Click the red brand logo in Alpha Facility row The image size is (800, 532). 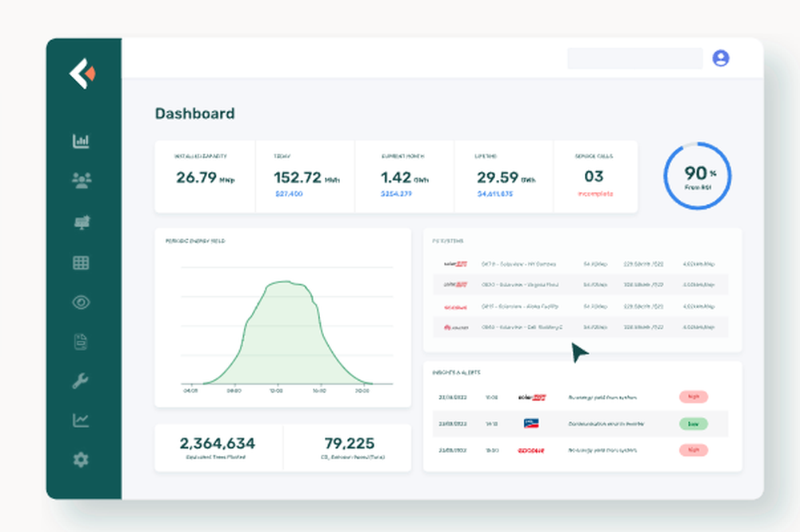[x=455, y=307]
